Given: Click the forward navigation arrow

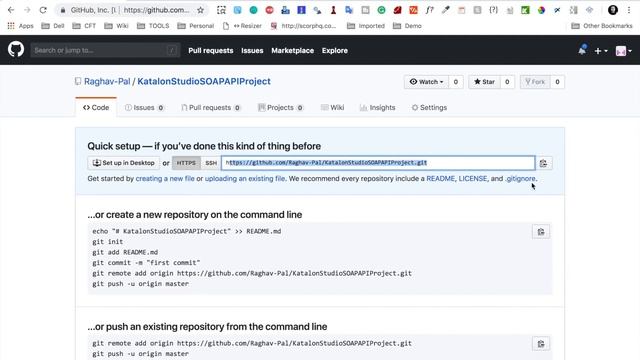Looking at the screenshot, I should (x=27, y=10).
